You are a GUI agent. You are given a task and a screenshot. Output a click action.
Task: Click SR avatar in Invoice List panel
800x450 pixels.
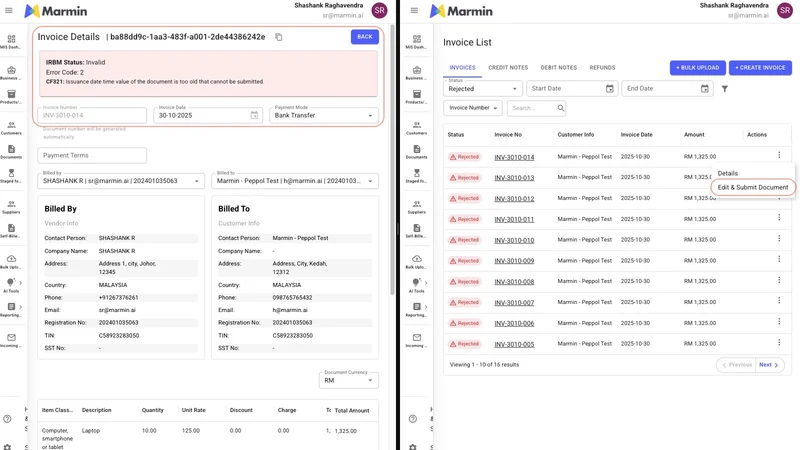(x=785, y=10)
